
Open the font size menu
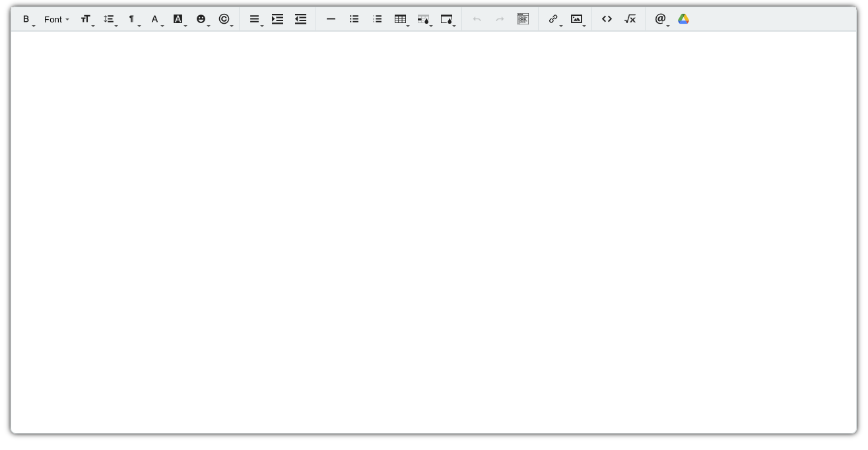click(86, 19)
